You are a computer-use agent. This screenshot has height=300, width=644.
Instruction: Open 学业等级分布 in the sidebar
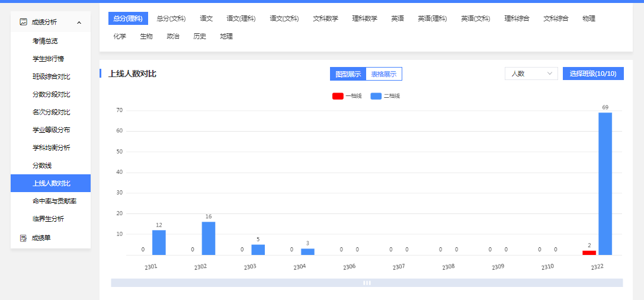tap(50, 130)
